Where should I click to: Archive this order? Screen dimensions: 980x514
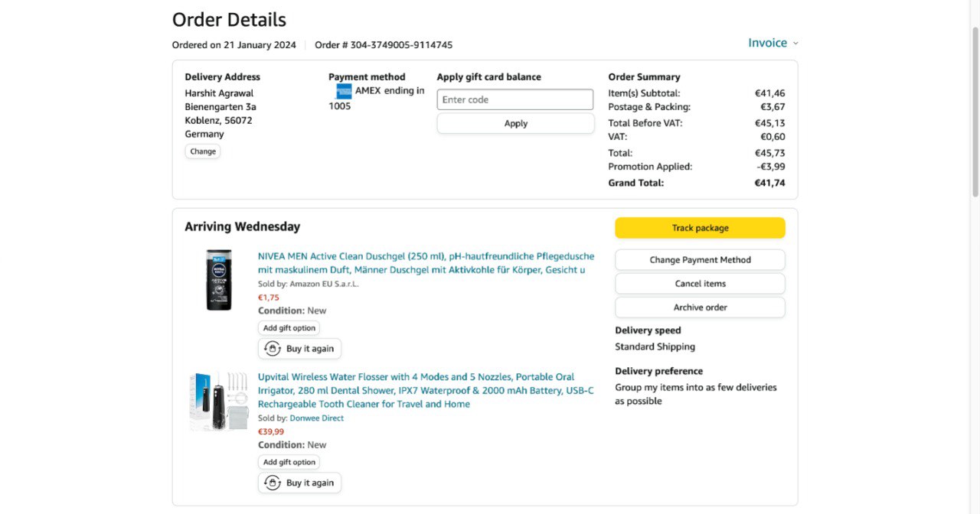point(700,307)
